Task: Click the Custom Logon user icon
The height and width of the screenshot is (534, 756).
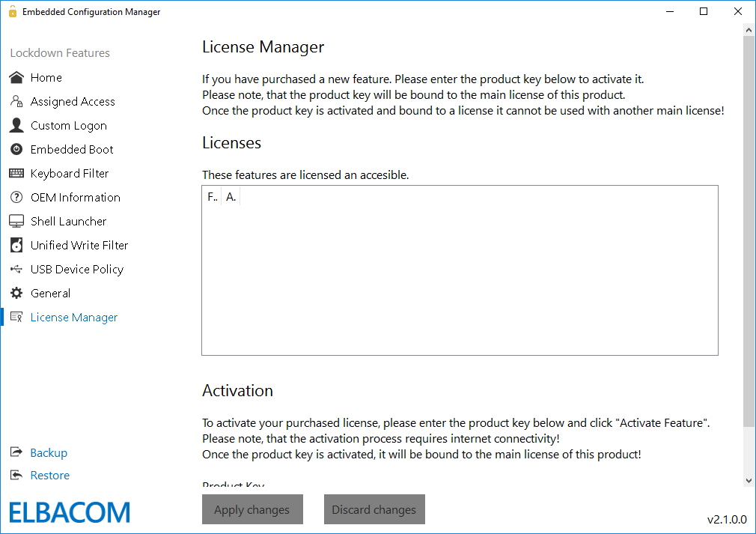Action: tap(16, 125)
